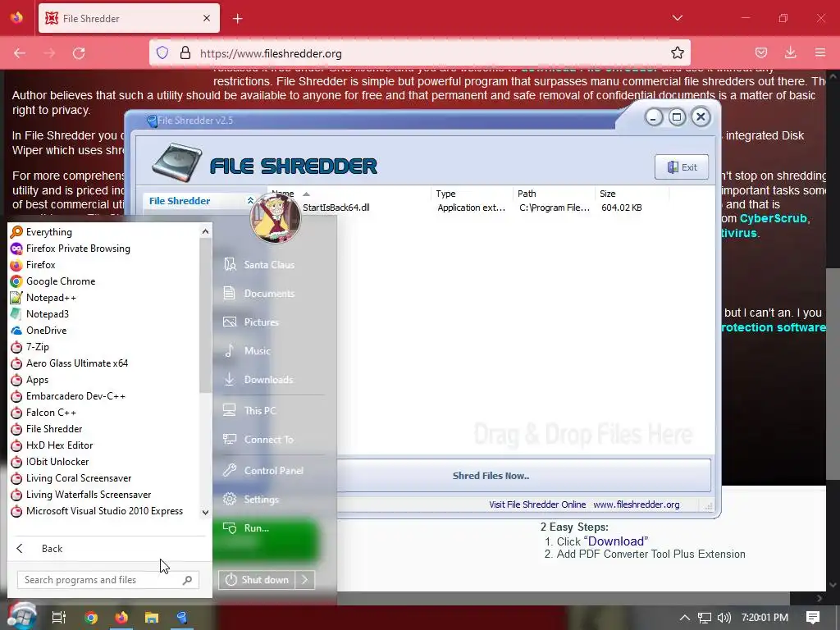Click the Shut down button
Viewport: 840px width, 630px height.
[257, 580]
